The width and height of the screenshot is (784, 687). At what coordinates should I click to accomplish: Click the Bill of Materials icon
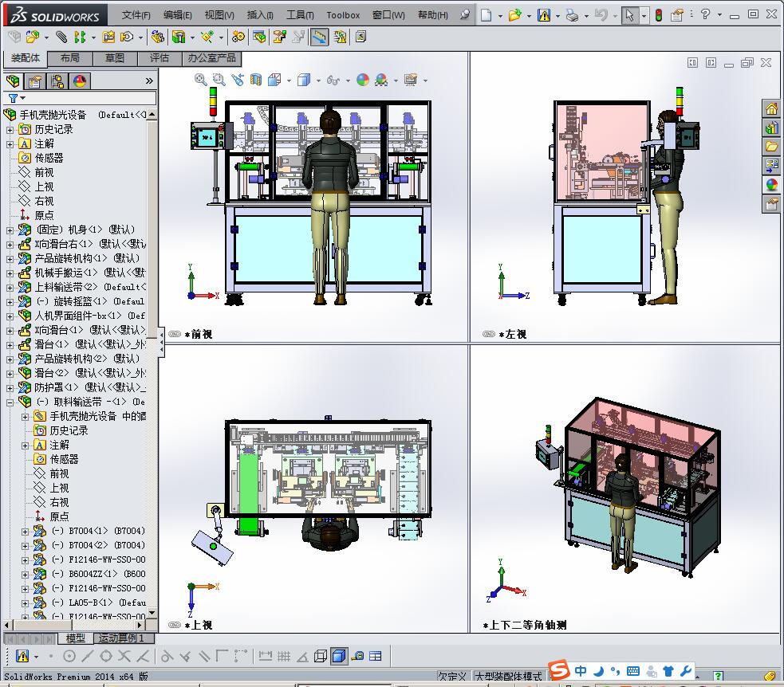259,37
